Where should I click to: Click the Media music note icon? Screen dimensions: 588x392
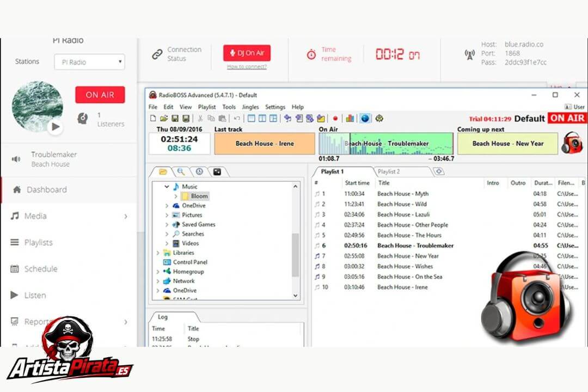(15, 216)
